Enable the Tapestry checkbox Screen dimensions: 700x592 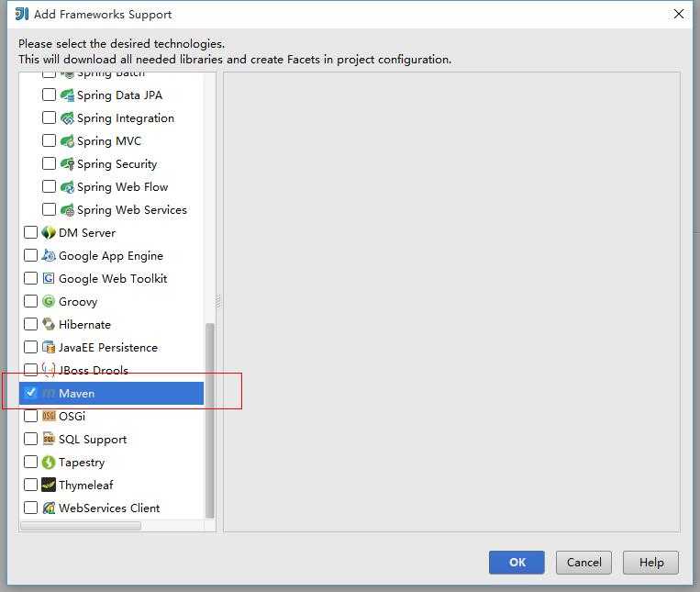pyautogui.click(x=30, y=462)
